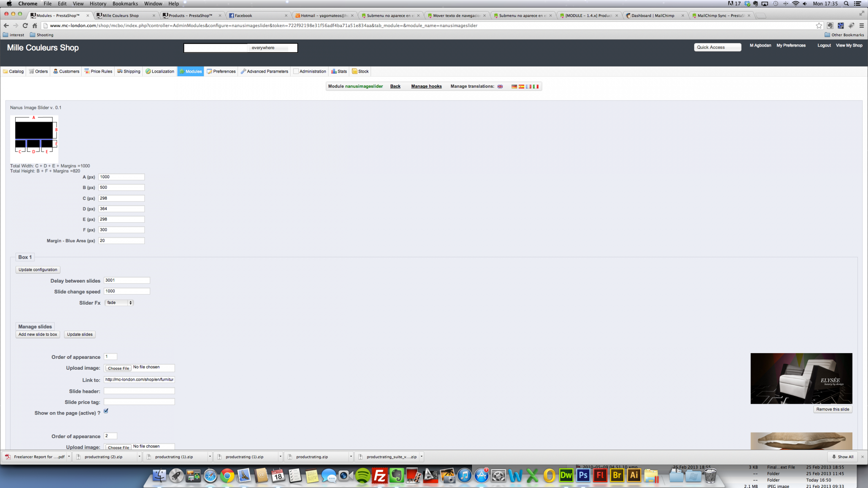Open Photoshop from the dock
Image resolution: width=868 pixels, height=488 pixels.
coord(583,476)
